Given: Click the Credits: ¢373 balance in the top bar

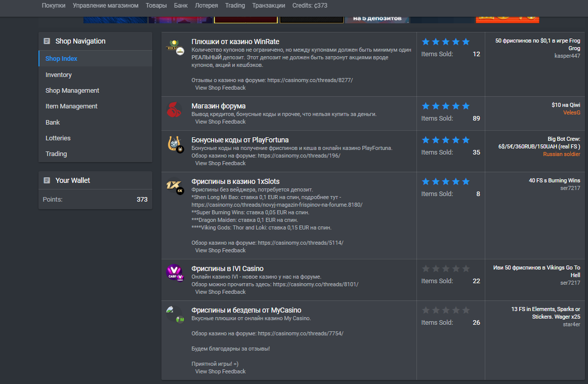Looking at the screenshot, I should 310,6.
